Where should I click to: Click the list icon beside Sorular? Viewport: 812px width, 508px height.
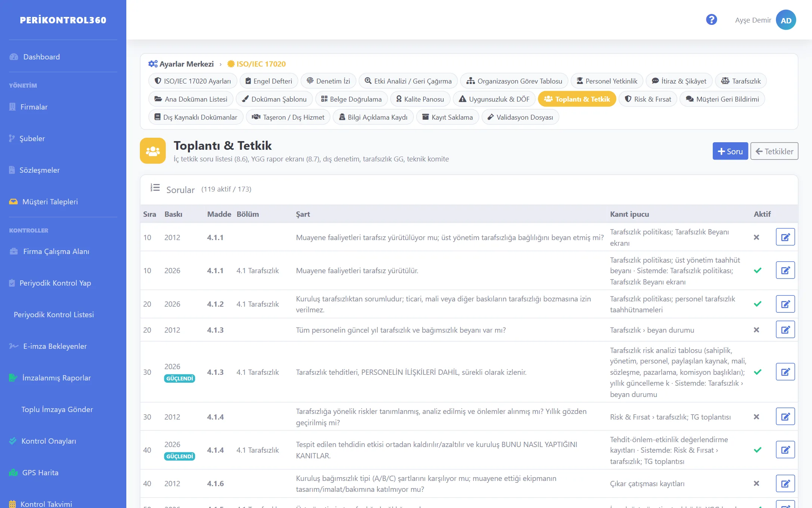155,188
